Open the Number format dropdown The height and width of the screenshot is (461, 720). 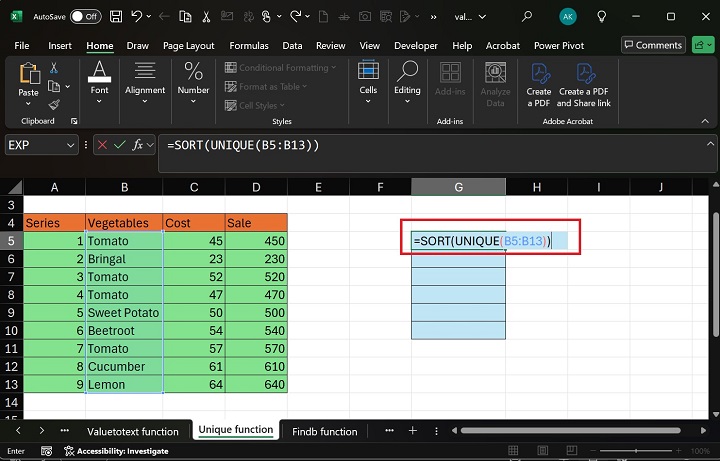click(194, 102)
